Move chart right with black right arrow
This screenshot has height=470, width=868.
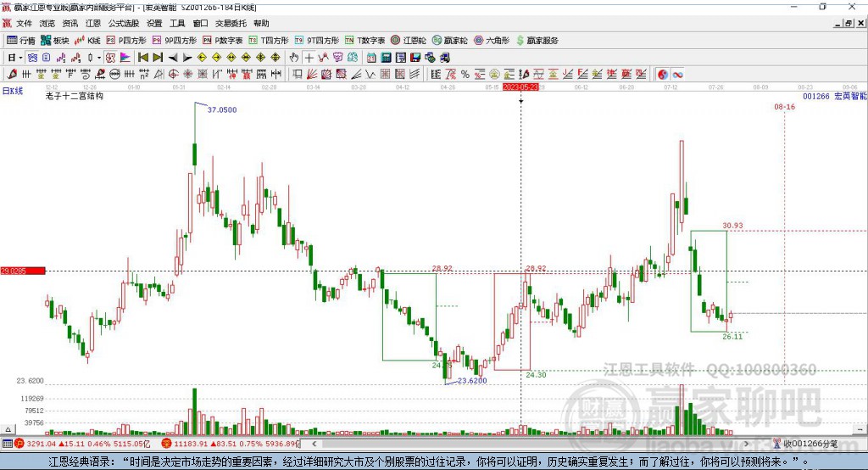coord(187,58)
